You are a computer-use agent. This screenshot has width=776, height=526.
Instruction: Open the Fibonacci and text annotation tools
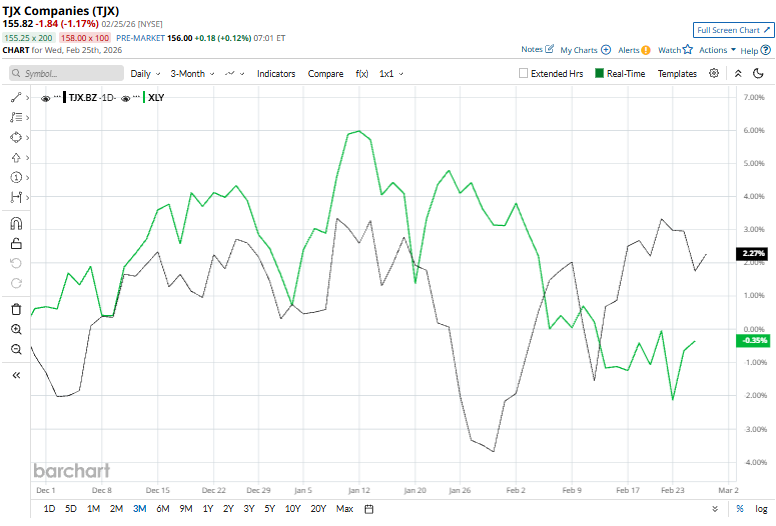[x=16, y=117]
